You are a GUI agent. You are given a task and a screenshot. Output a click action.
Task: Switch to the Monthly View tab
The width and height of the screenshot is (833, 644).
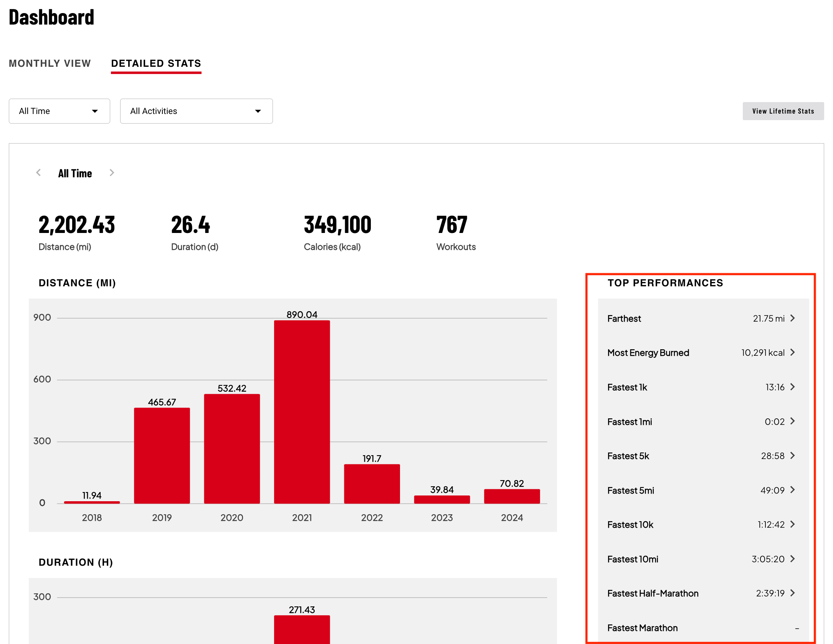coord(50,63)
